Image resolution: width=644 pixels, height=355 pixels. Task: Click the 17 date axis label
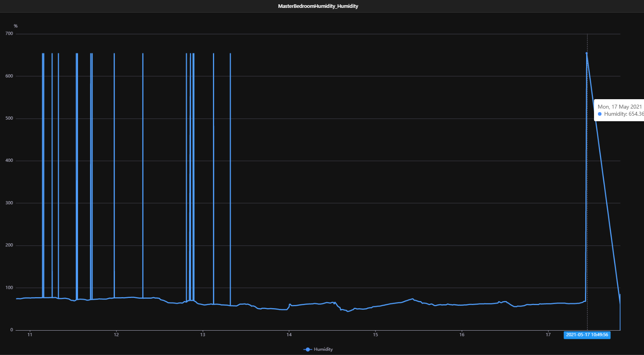tap(548, 335)
